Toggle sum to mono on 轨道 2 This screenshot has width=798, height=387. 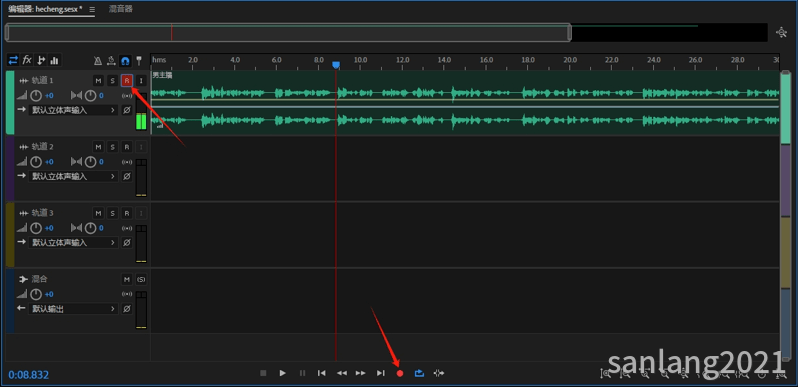[x=127, y=162]
